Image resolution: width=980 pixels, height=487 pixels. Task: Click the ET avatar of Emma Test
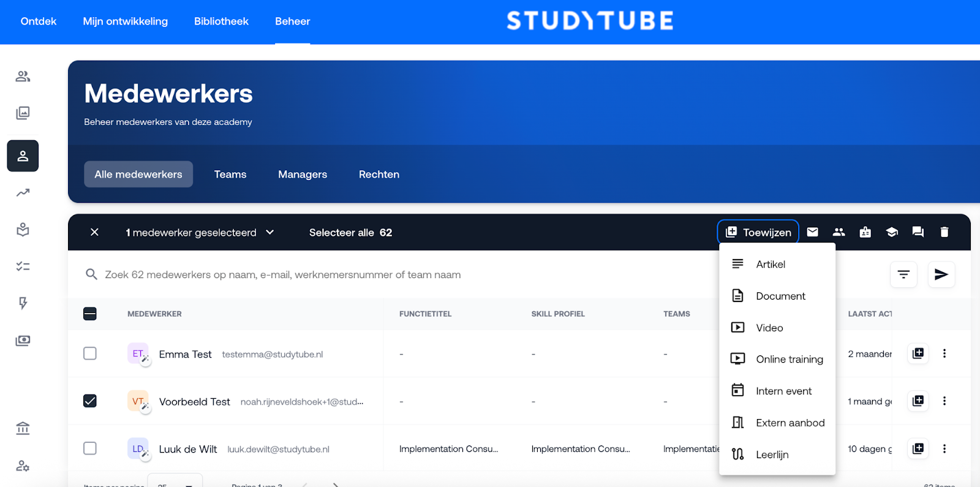pos(138,353)
